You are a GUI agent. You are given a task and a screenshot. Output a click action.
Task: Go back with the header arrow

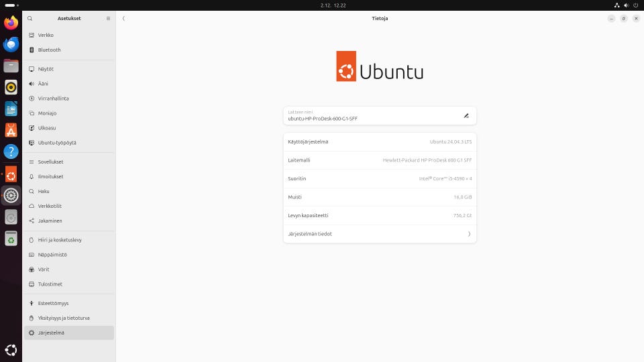click(x=123, y=19)
